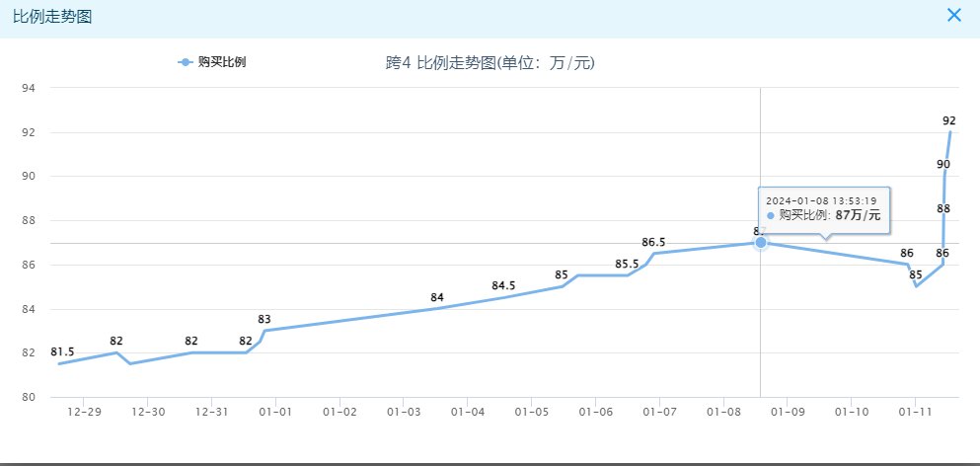Click the 90 value axis label
The height and width of the screenshot is (466, 980).
coord(30,177)
